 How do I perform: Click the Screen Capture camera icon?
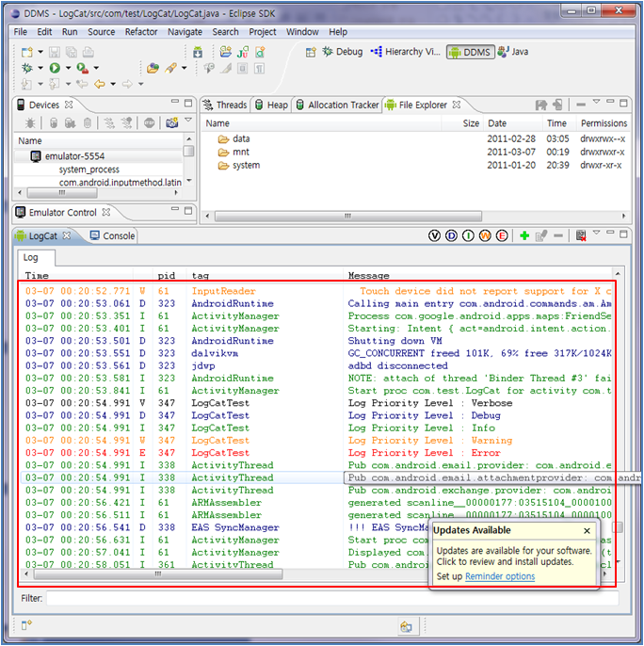[171, 122]
